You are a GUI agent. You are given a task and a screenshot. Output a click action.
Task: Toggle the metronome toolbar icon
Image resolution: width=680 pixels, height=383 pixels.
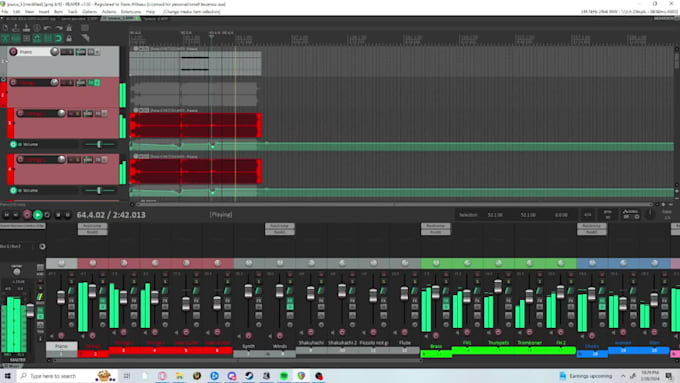point(69,28)
